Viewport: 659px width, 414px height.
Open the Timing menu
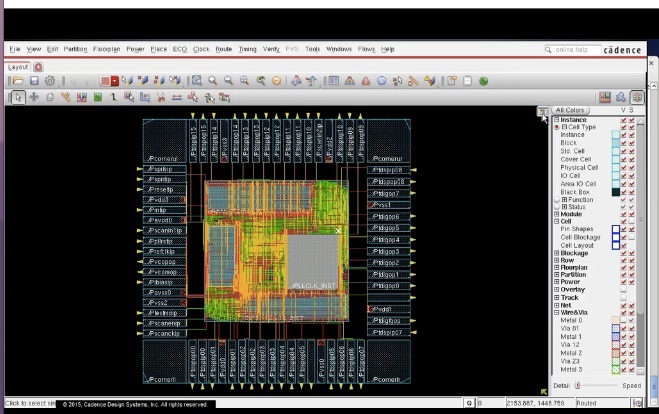tap(247, 49)
